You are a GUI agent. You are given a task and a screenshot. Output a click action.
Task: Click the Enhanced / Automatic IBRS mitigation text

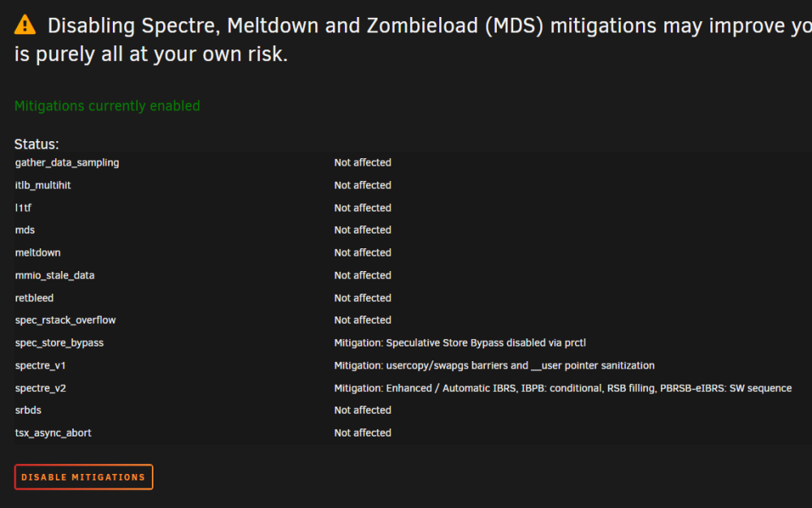click(x=563, y=389)
